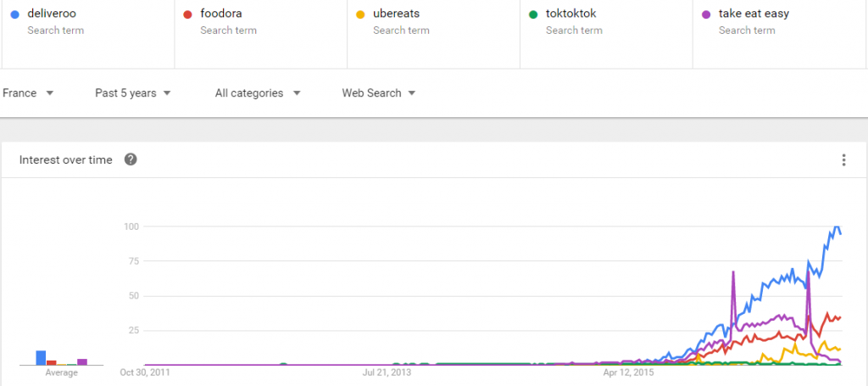The image size is (868, 386).
Task: Open the Past 5 years time range dropdown
Action: 133,93
